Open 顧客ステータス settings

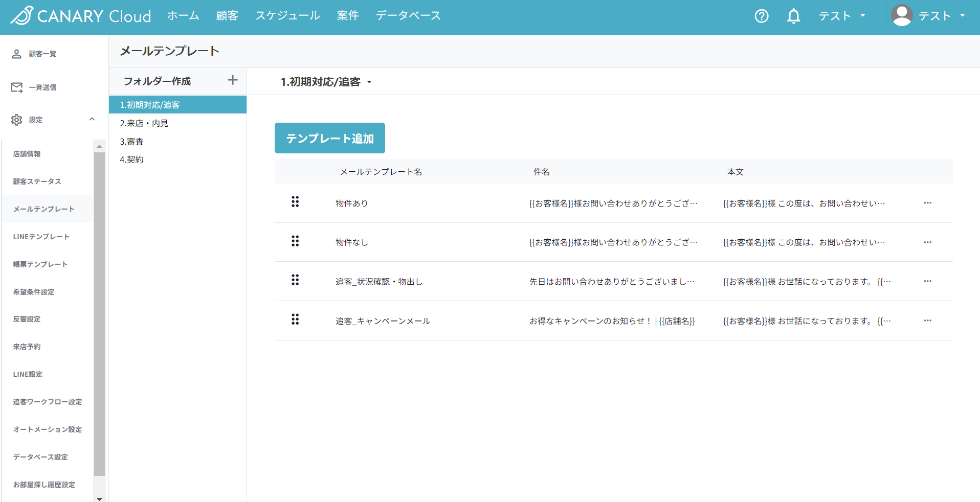tap(37, 181)
